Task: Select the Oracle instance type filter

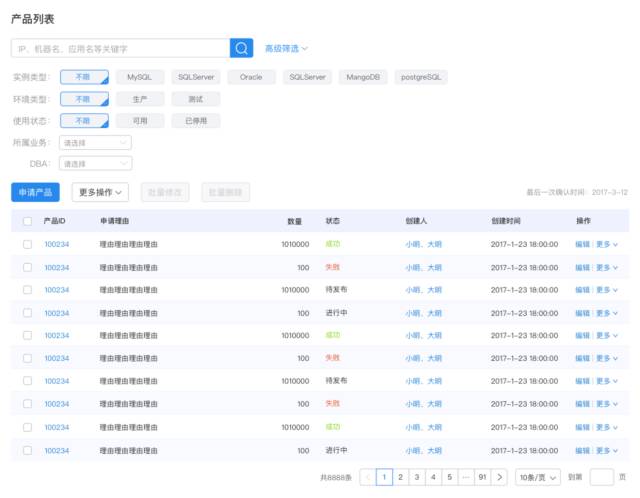Action: point(251,77)
